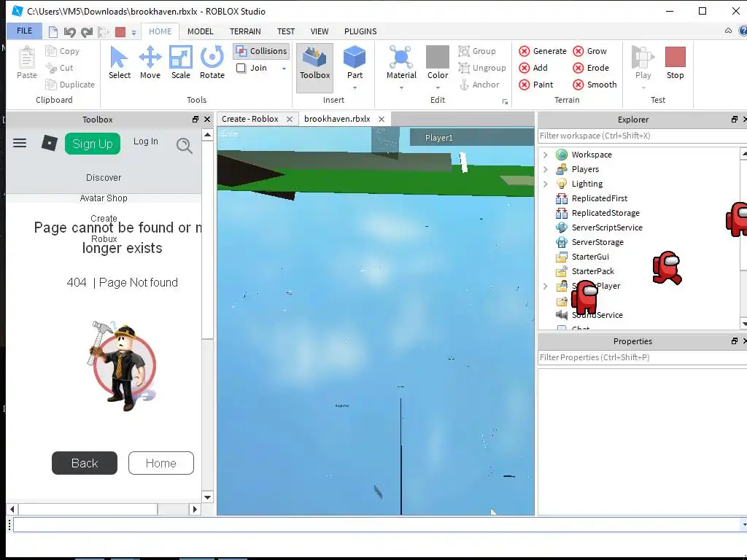Run terrain Generate tool
The width and height of the screenshot is (747, 560).
543,51
